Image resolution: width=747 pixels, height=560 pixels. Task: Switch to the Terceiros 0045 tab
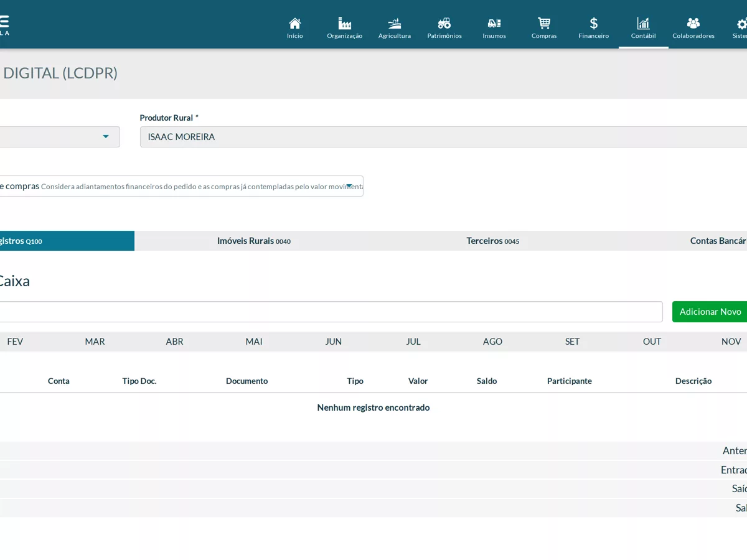click(493, 241)
